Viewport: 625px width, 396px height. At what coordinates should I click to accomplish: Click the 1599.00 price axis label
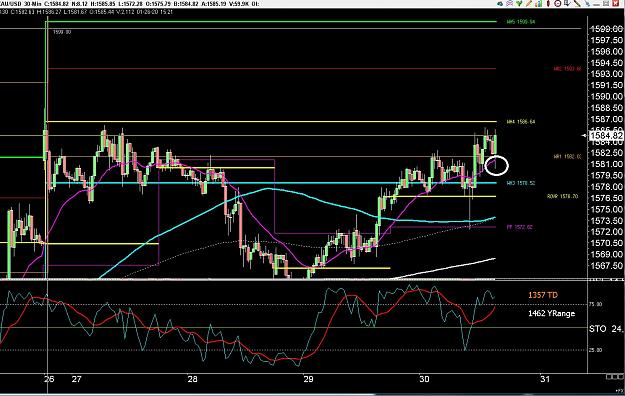(606, 29)
